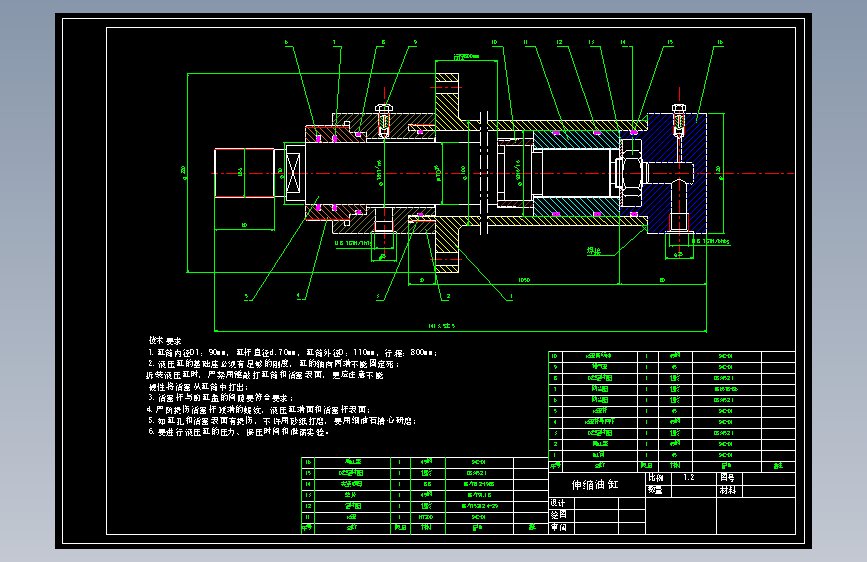Click technical note 6 about 压力 testing

point(238,432)
